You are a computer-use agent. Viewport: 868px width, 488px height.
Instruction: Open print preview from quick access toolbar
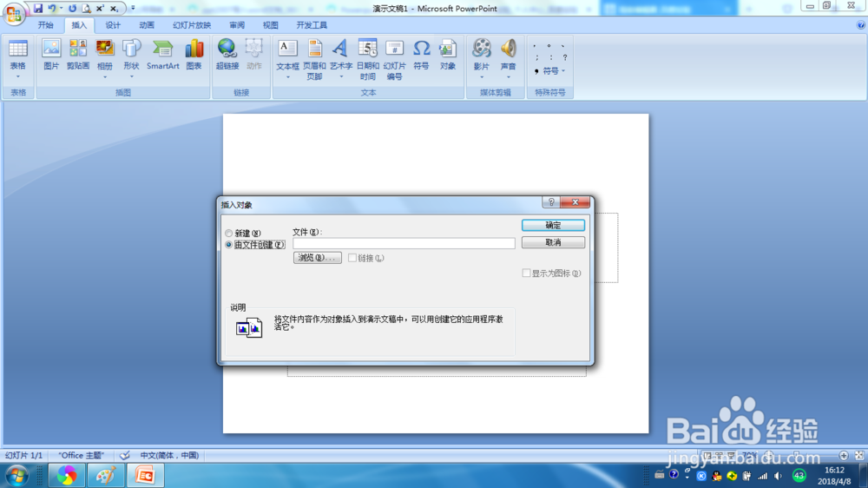click(x=86, y=9)
